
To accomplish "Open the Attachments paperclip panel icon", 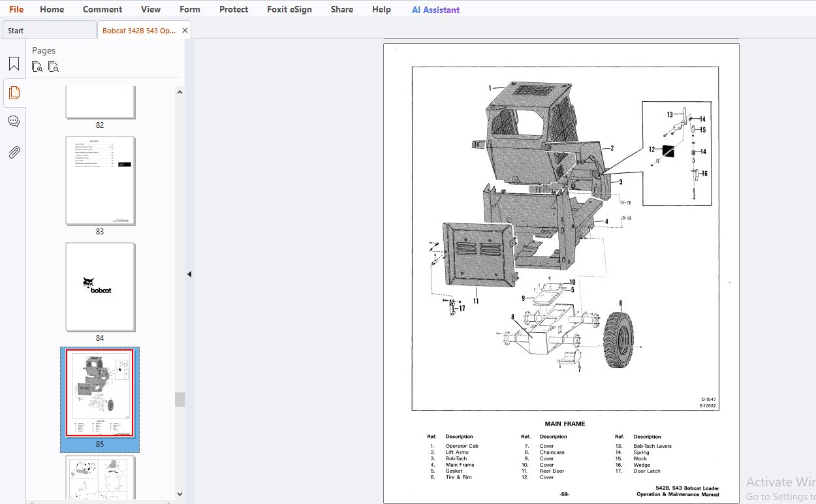I will tap(14, 152).
